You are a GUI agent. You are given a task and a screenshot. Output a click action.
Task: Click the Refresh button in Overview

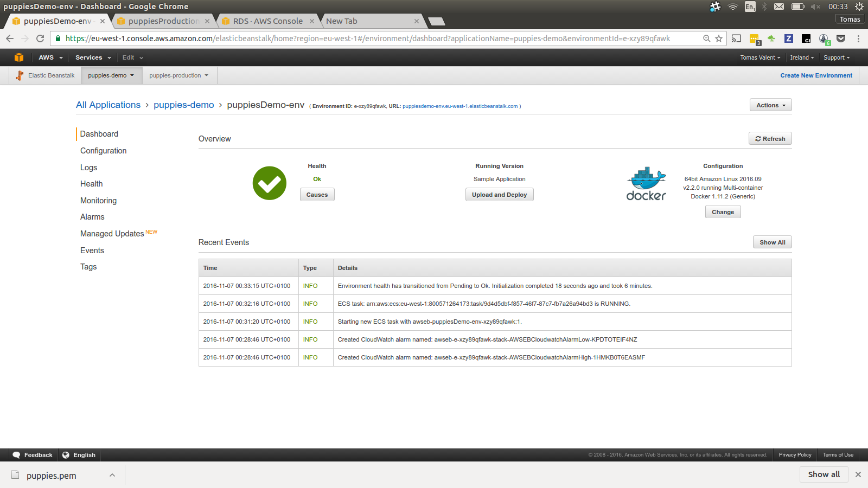(x=770, y=139)
